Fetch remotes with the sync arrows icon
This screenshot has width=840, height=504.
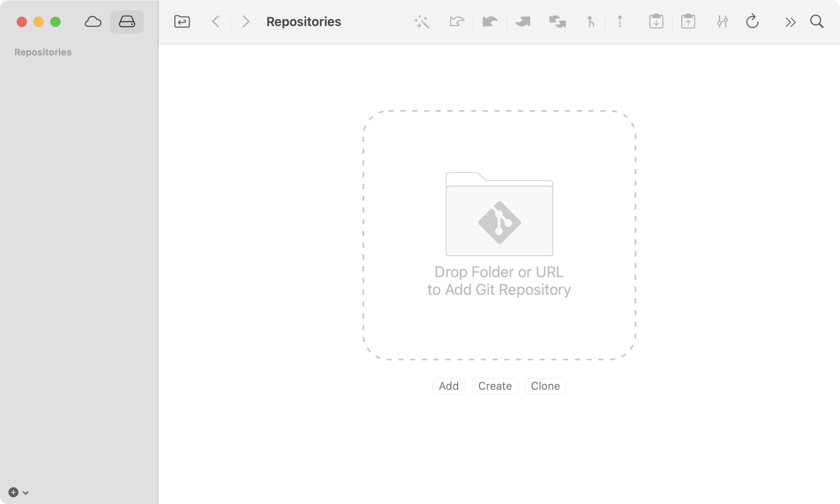coord(556,21)
